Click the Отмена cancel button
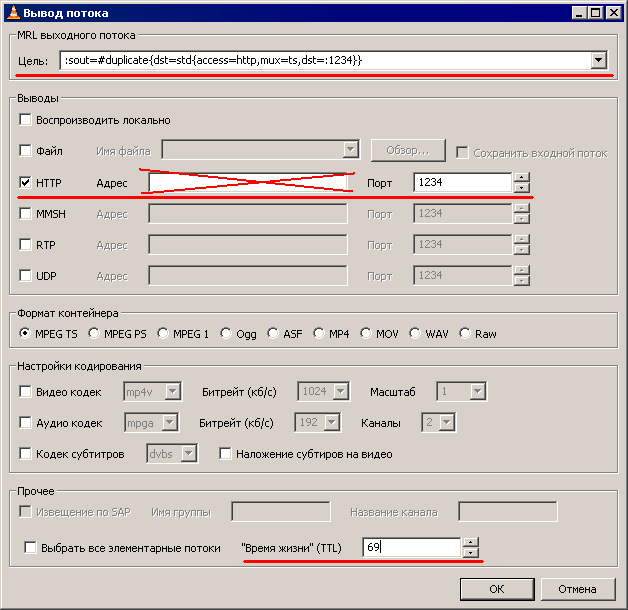Screen dimensions: 628x610 578,589
